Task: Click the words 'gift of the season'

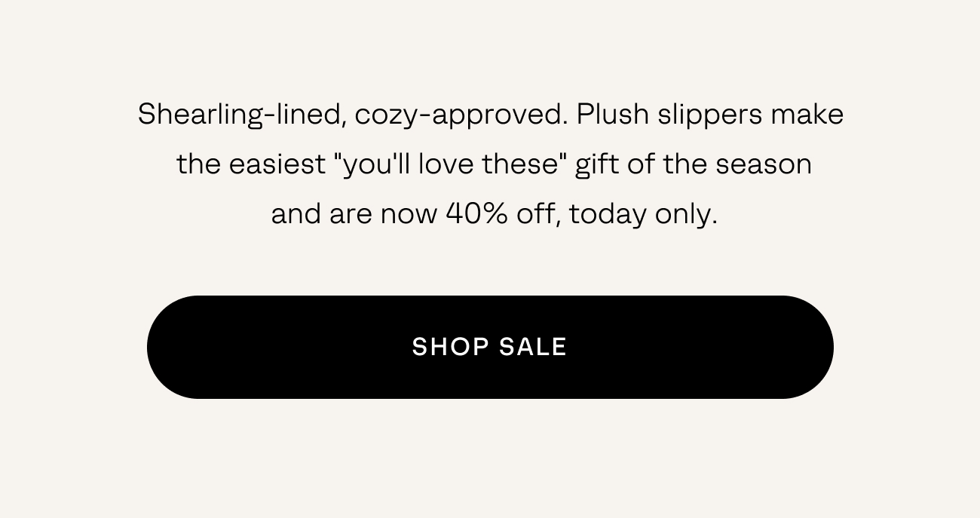Action: (x=692, y=163)
